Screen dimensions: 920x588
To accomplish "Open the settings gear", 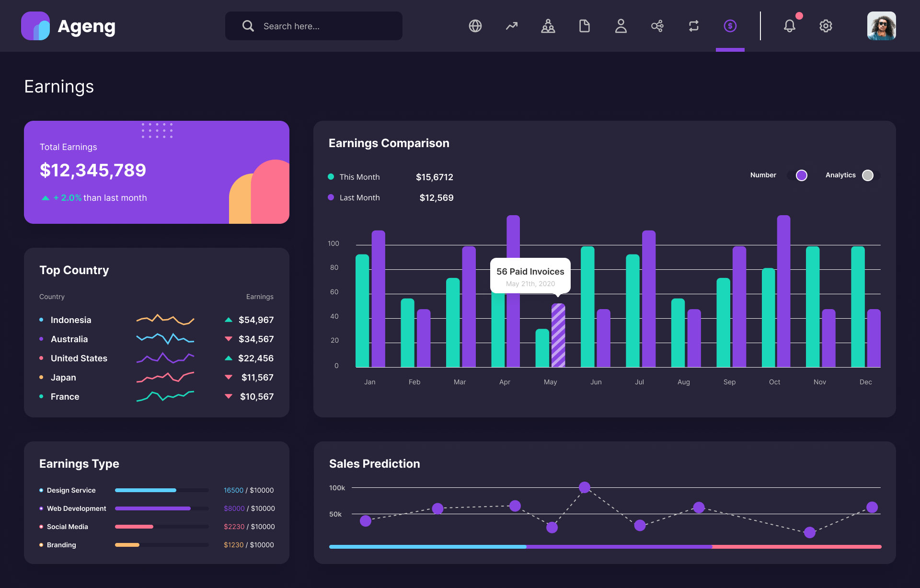I will click(x=826, y=26).
